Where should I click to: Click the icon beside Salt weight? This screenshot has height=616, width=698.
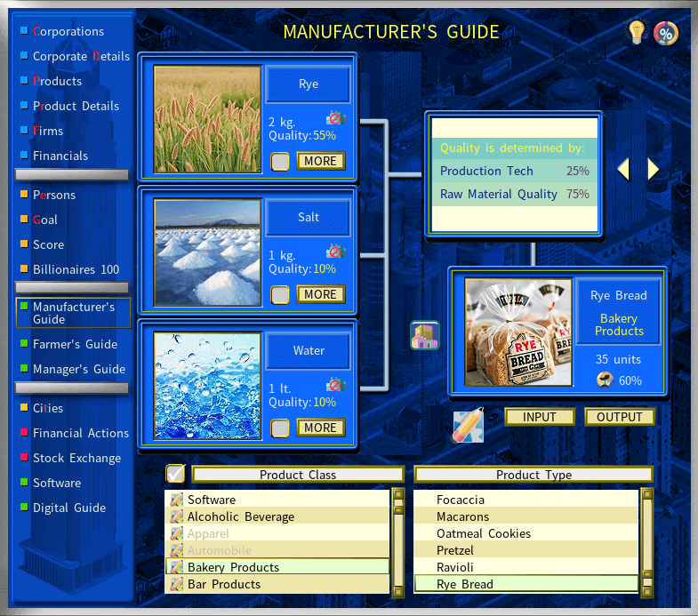(x=335, y=252)
